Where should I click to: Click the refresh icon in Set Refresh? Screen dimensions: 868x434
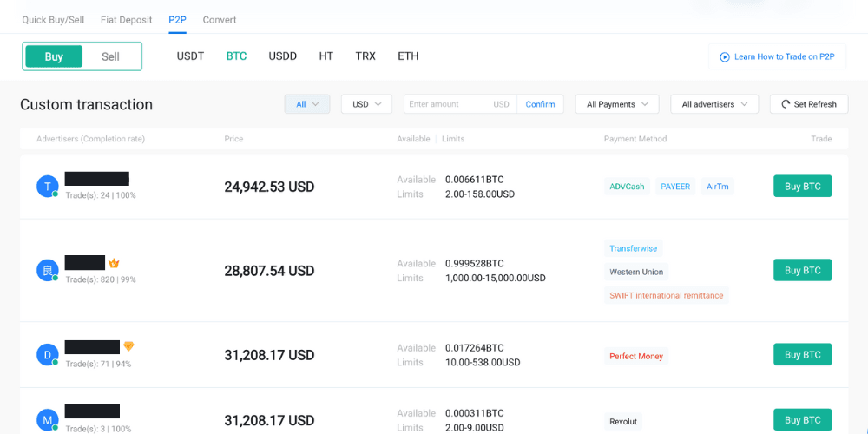[x=786, y=104]
